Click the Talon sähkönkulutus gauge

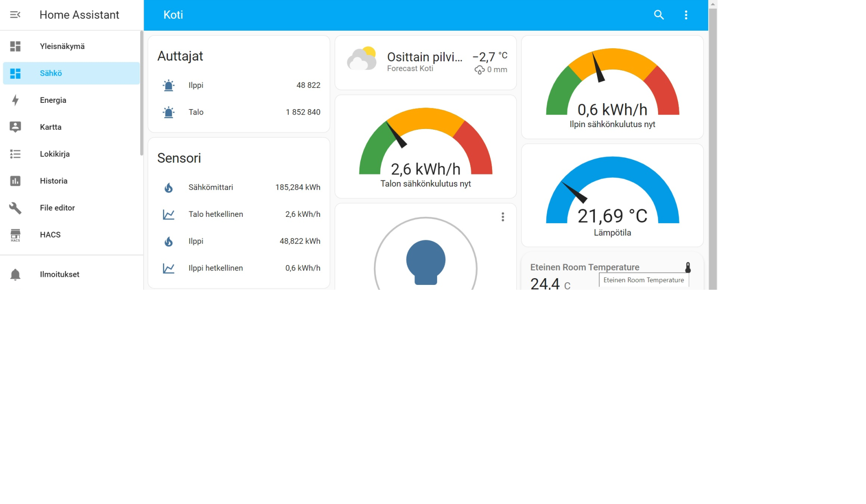click(425, 149)
